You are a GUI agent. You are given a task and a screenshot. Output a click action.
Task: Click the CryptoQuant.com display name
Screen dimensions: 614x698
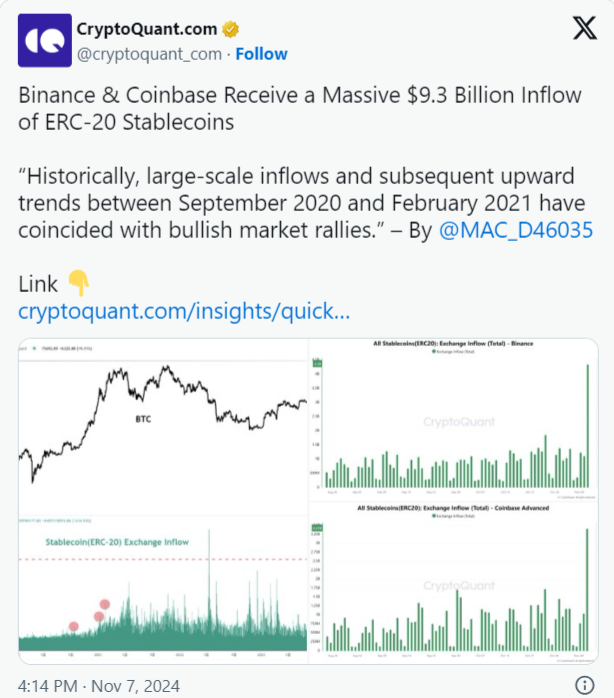[147, 29]
